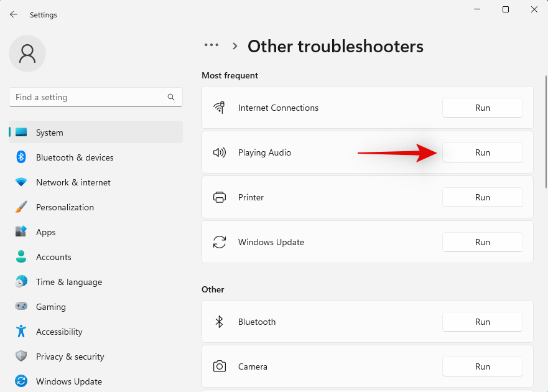The image size is (548, 392).
Task: Click the Apps icon in sidebar
Action: 21,231
